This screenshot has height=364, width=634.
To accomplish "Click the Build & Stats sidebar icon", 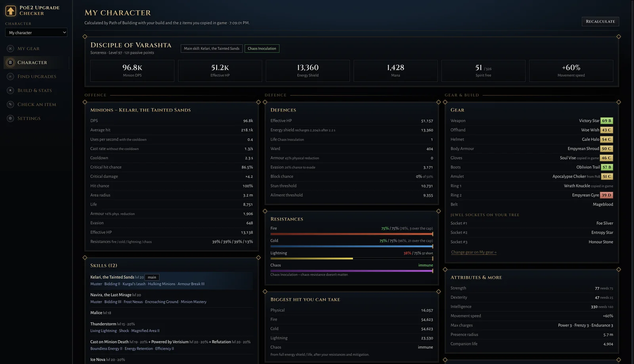I will coord(10,90).
